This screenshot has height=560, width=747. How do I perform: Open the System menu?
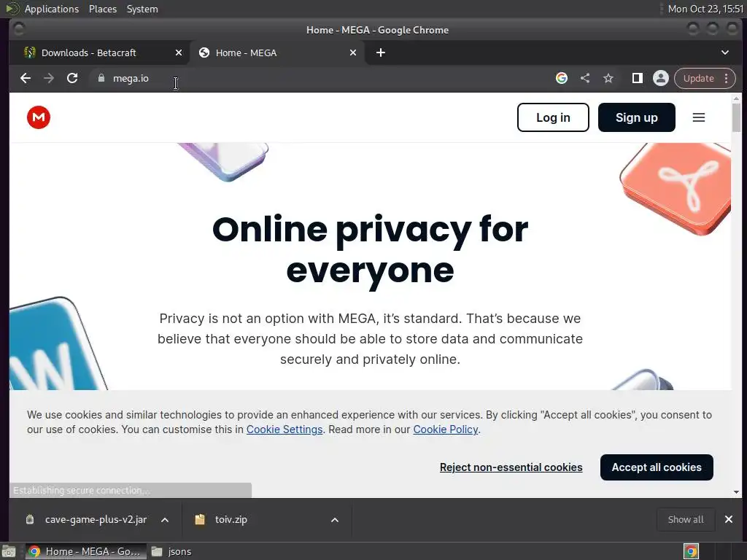pos(142,9)
